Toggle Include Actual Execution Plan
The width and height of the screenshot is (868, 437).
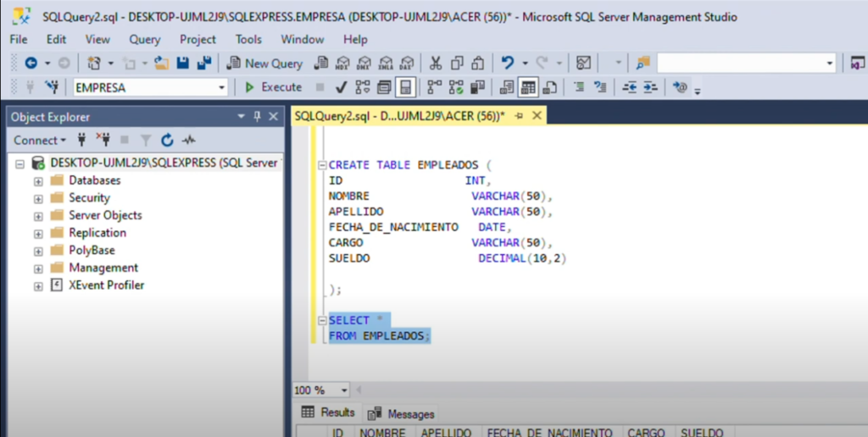[435, 87]
